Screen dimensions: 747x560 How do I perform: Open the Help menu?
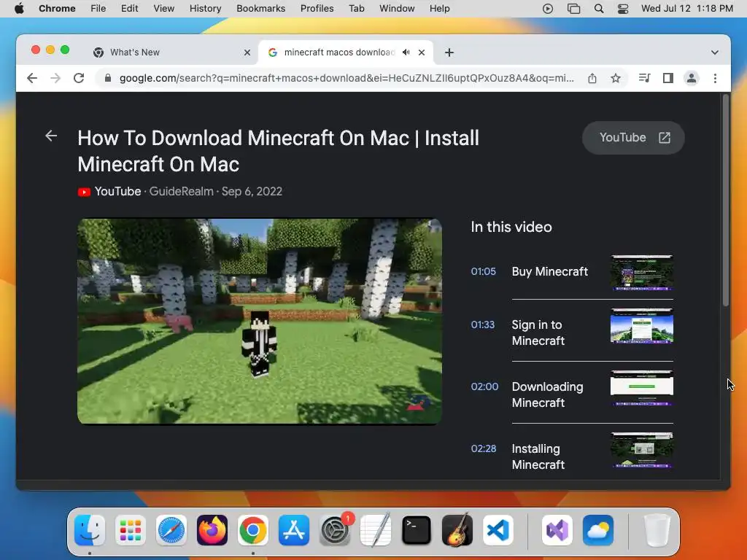[439, 9]
